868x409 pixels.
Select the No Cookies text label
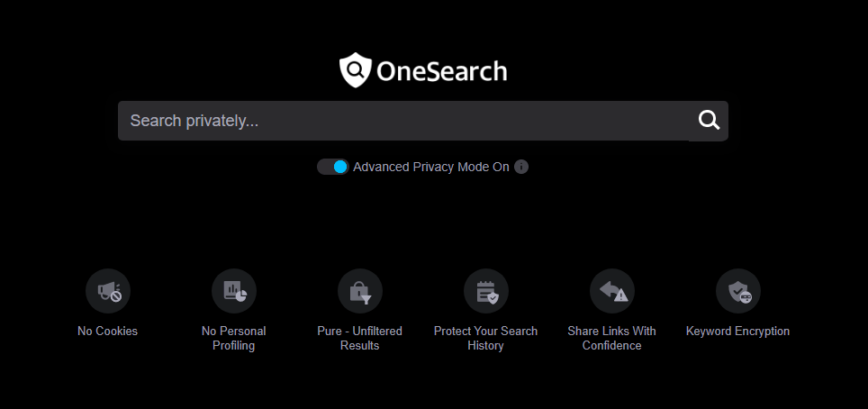[x=107, y=331]
